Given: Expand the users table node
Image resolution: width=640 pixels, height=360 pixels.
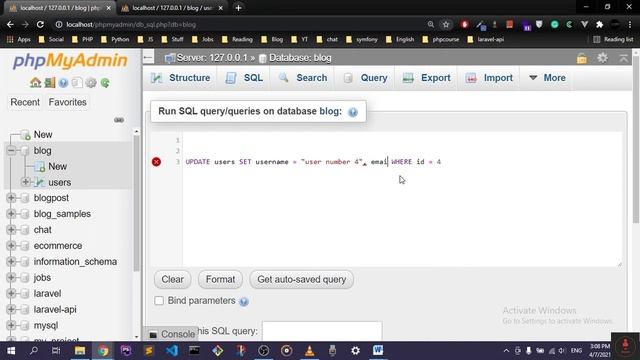Looking at the screenshot, I should pyautogui.click(x=26, y=182).
